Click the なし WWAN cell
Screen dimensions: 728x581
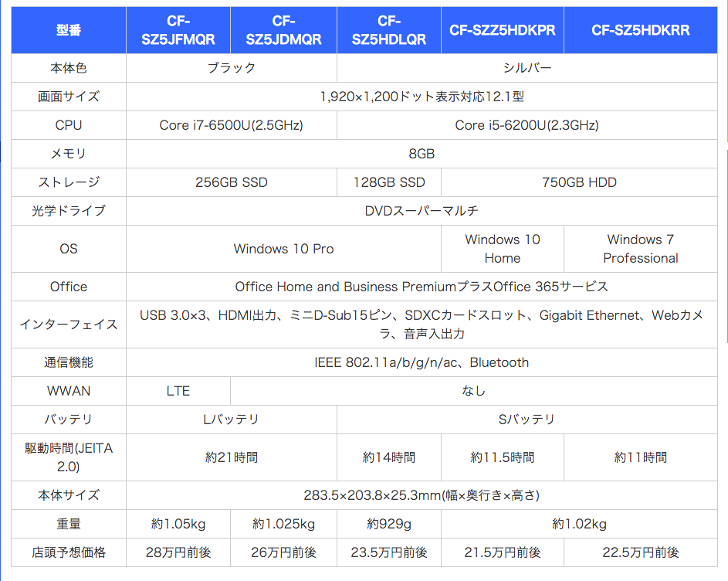coord(474,392)
